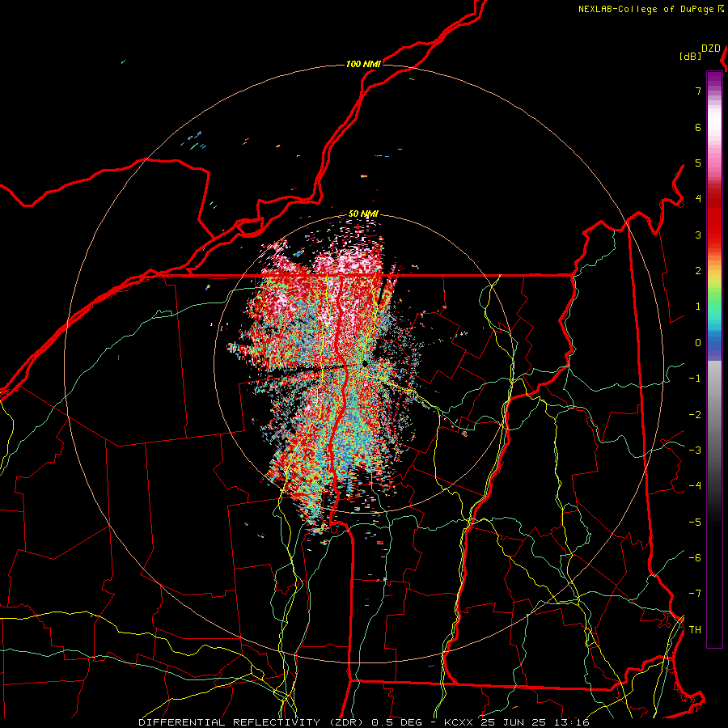Click the -7 value on the dB scale
Screen dimensions: 728x728
(695, 594)
